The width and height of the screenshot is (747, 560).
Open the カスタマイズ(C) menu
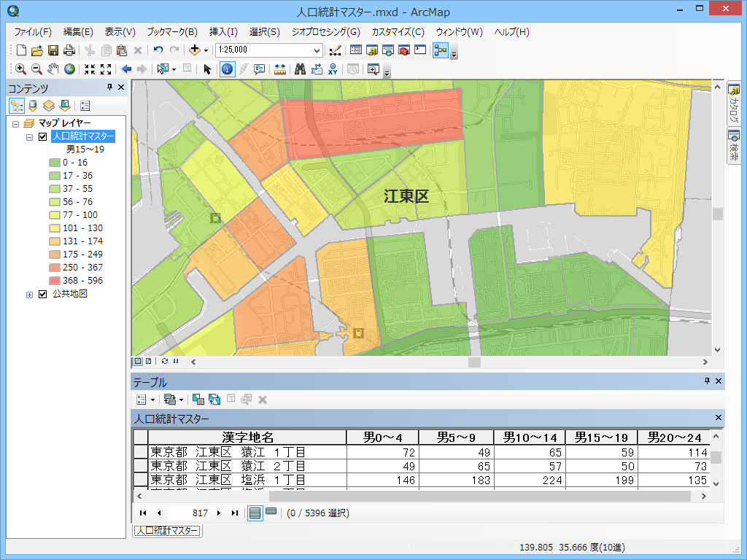398,32
